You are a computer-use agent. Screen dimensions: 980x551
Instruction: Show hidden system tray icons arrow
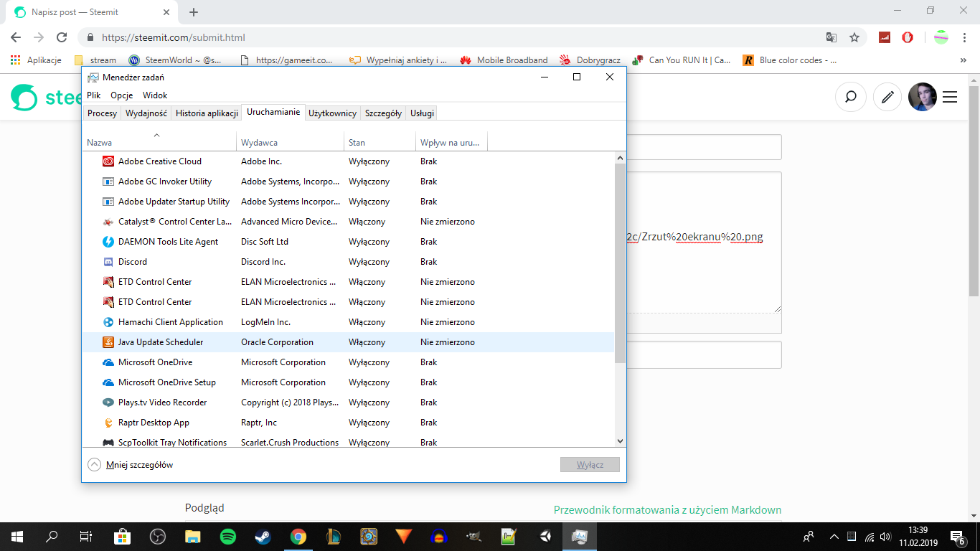[834, 536]
